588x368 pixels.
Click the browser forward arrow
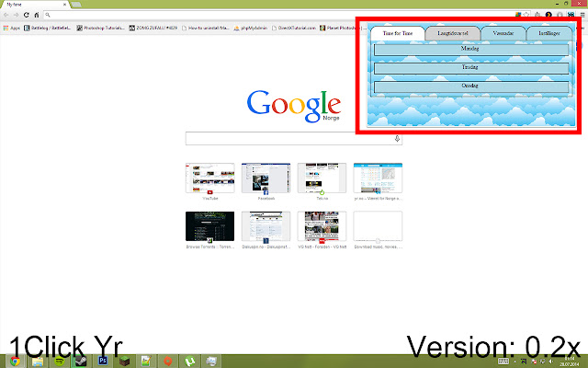pyautogui.click(x=17, y=15)
